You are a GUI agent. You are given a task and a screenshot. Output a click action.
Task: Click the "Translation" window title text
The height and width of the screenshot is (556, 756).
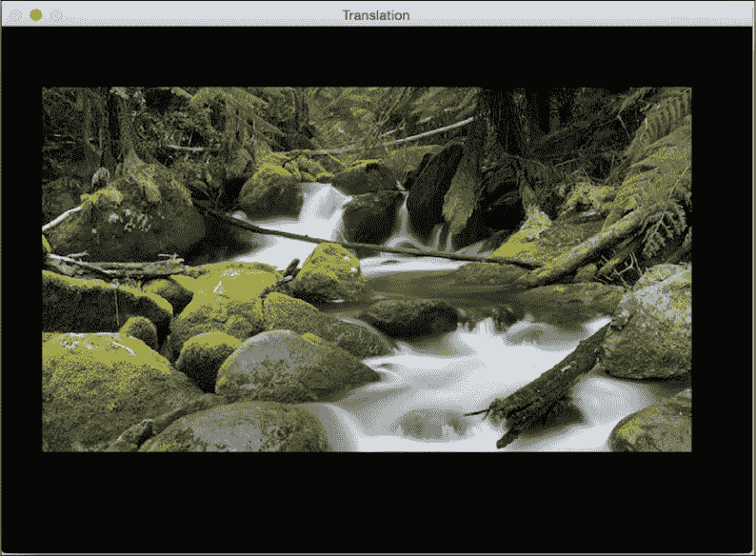point(376,15)
